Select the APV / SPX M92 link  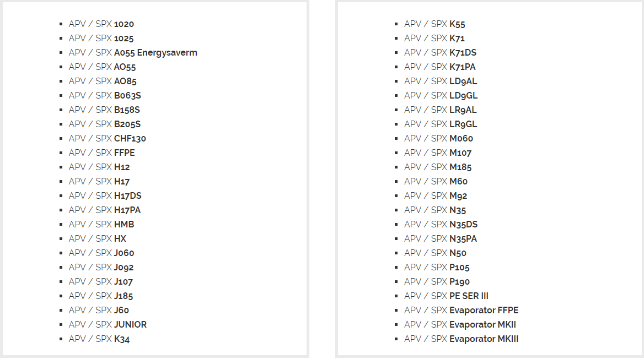[x=436, y=196]
